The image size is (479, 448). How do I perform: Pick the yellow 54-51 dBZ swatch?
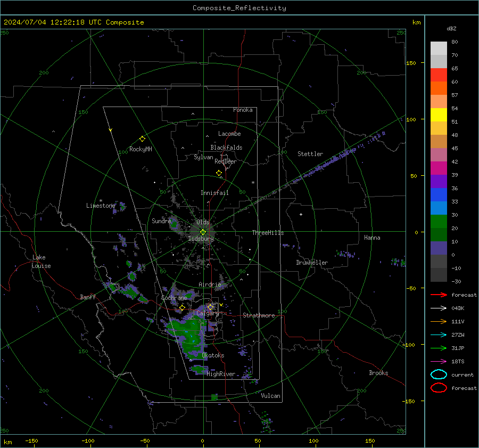(439, 115)
